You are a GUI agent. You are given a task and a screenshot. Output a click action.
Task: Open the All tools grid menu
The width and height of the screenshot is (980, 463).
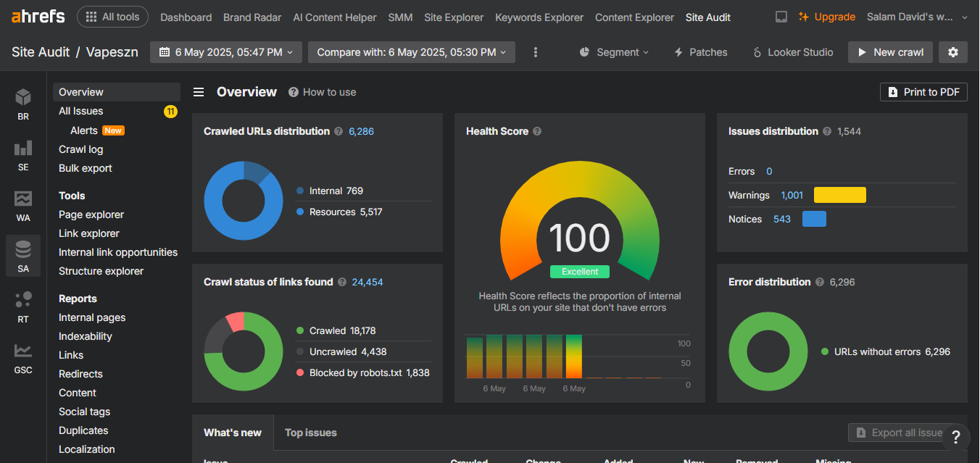pos(112,17)
